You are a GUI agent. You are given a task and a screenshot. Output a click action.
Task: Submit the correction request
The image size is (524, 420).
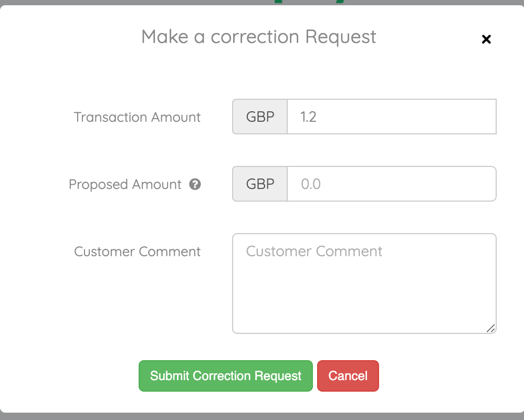(226, 376)
